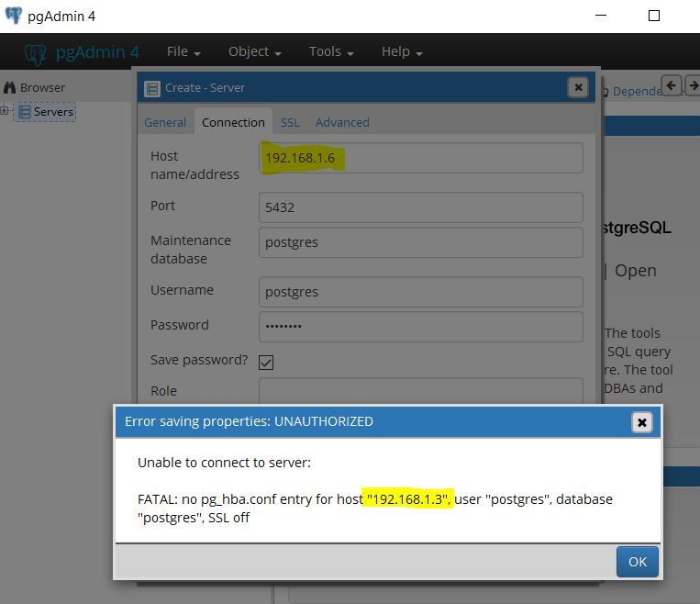This screenshot has width=700, height=604.
Task: Open the Help menu
Action: point(402,51)
